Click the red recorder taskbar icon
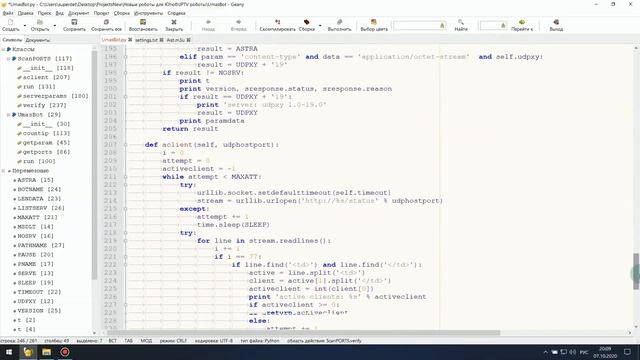Image resolution: width=640 pixels, height=360 pixels. [x=64, y=352]
